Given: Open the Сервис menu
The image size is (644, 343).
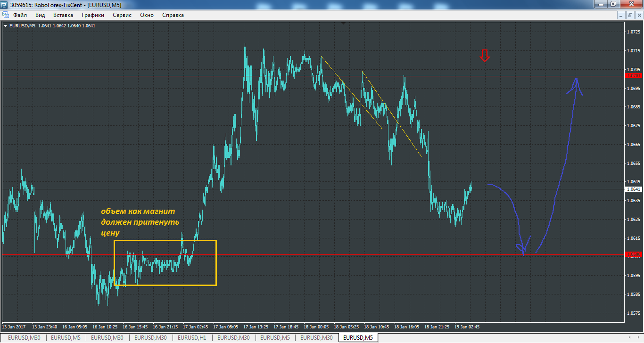Looking at the screenshot, I should 122,15.
